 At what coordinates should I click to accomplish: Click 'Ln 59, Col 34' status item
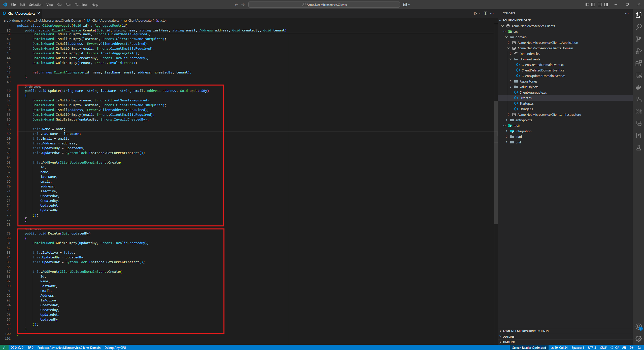pyautogui.click(x=559, y=347)
